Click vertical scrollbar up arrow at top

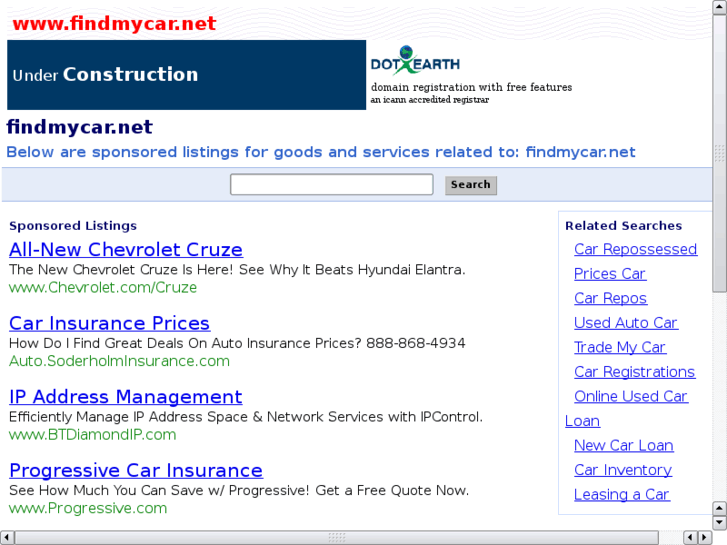point(720,7)
